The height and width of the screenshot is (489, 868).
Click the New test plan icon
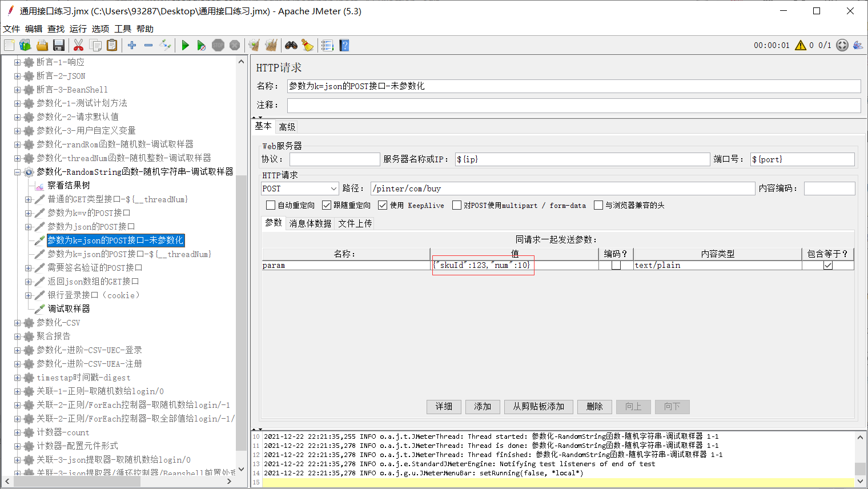click(9, 45)
